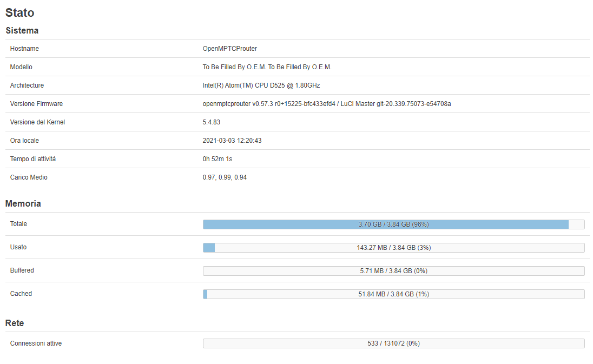The height and width of the screenshot is (364, 593).
Task: Click the hostname value OpenMPTCProuter
Action: click(230, 49)
